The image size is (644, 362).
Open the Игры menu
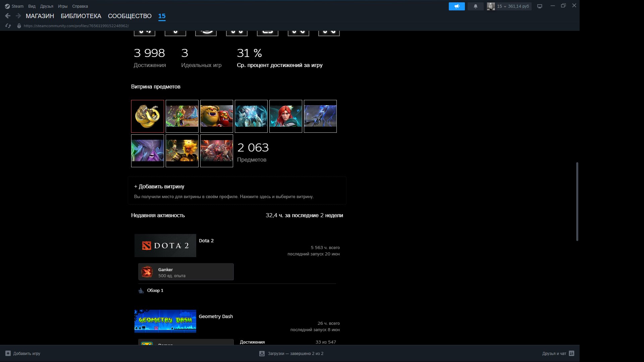tap(63, 6)
